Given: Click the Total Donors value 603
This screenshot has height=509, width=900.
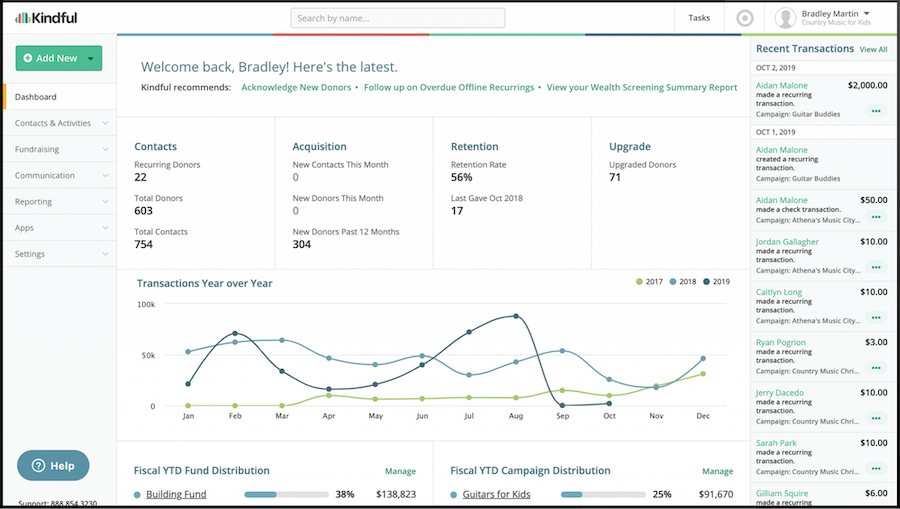Looking at the screenshot, I should [x=143, y=211].
